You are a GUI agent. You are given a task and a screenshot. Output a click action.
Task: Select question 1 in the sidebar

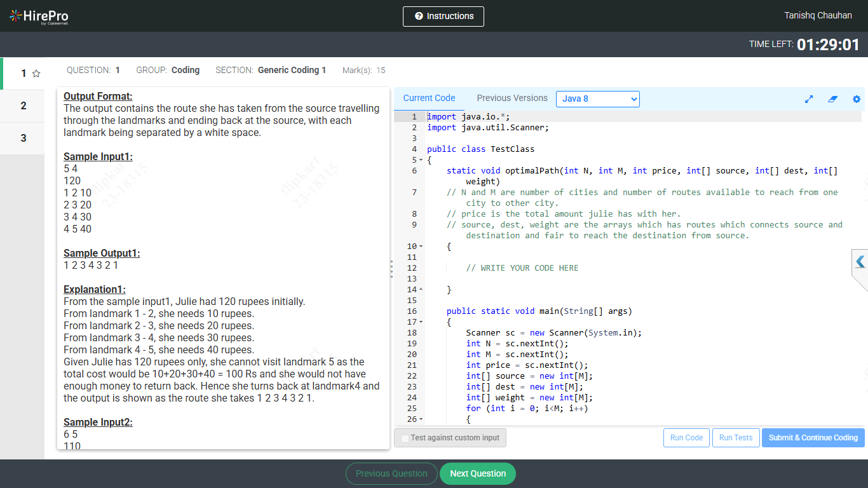point(23,74)
